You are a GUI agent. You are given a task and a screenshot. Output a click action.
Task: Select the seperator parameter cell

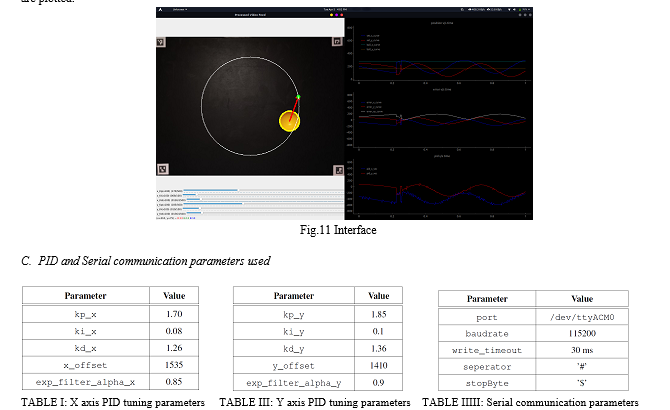coord(487,367)
